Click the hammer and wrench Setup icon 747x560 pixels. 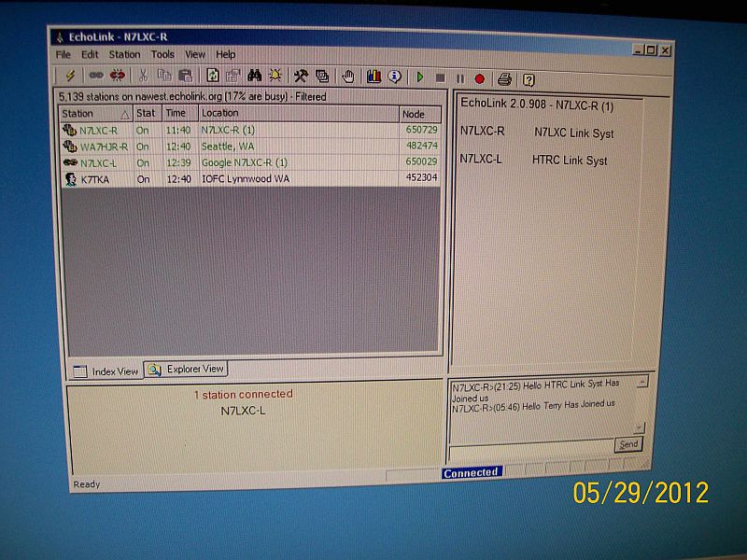(301, 77)
